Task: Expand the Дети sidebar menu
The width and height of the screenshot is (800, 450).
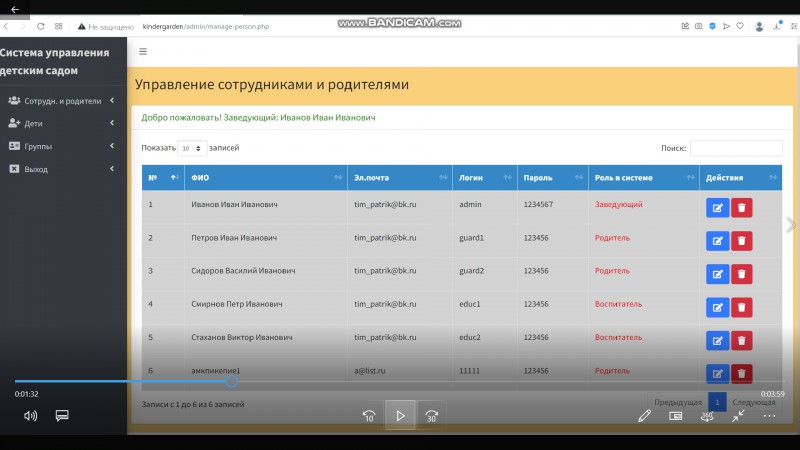Action: coord(61,123)
